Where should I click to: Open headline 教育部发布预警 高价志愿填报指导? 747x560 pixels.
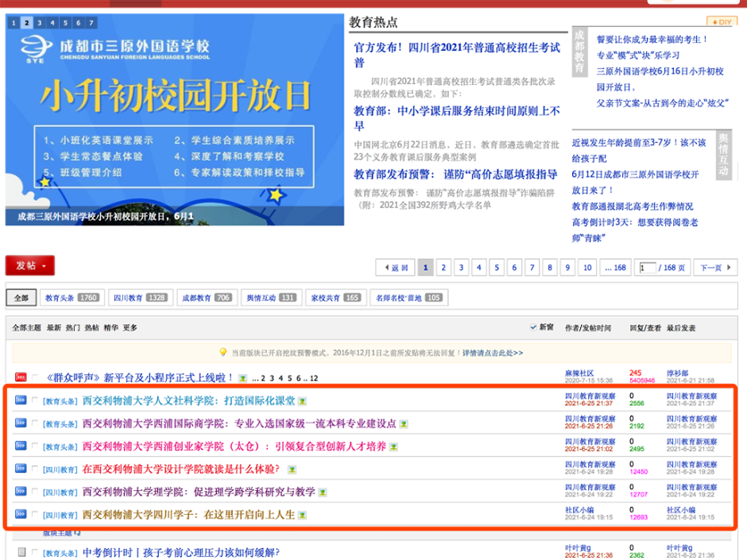point(455,174)
